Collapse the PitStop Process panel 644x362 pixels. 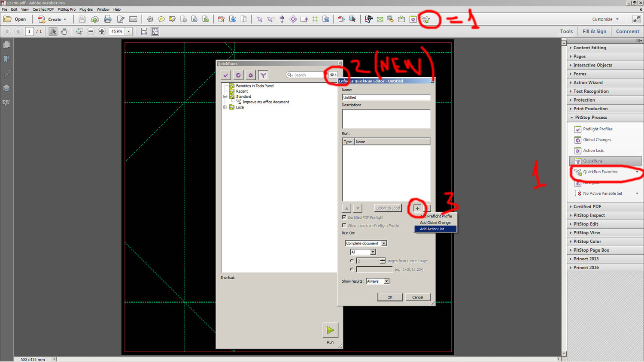605,118
